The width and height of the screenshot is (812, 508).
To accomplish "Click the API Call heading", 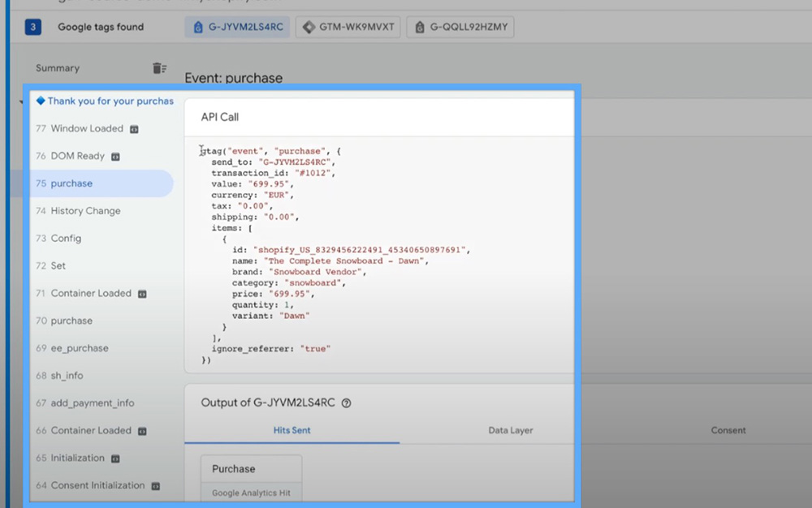I will [x=219, y=117].
